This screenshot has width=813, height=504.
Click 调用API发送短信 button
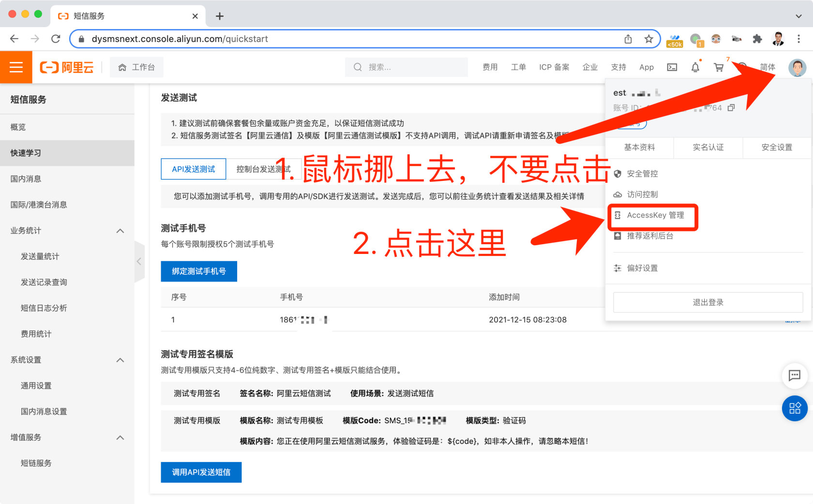coord(201,472)
